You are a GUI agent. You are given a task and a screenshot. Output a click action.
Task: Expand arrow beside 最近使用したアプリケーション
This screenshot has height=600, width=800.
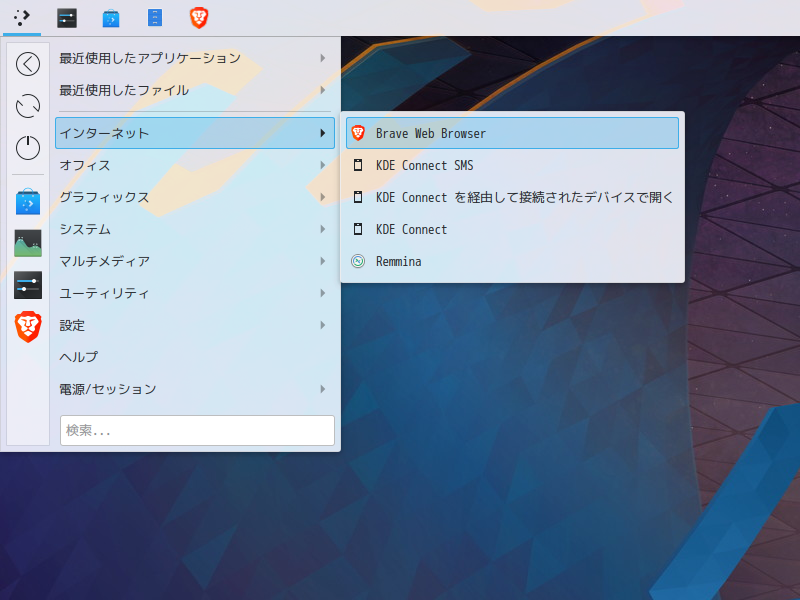tap(322, 58)
